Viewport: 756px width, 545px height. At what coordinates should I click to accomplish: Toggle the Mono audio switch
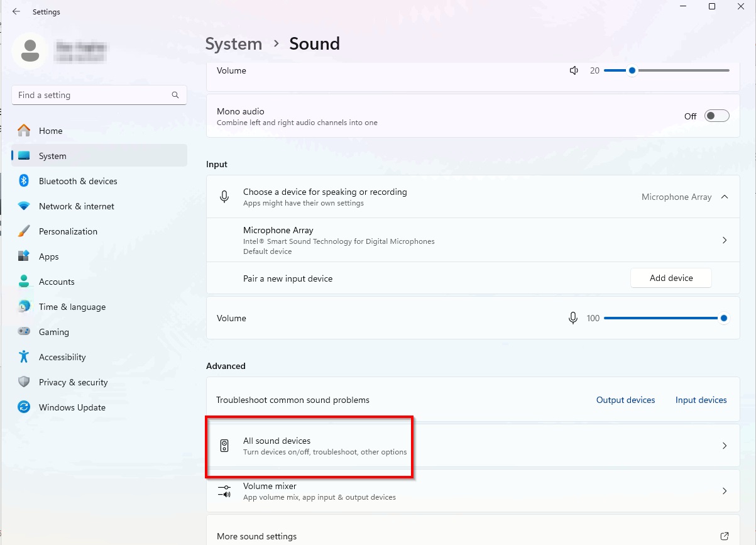pos(716,116)
